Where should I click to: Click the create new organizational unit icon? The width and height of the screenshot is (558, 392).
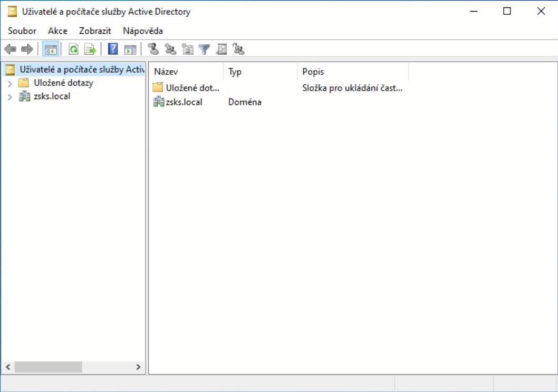coord(187,49)
